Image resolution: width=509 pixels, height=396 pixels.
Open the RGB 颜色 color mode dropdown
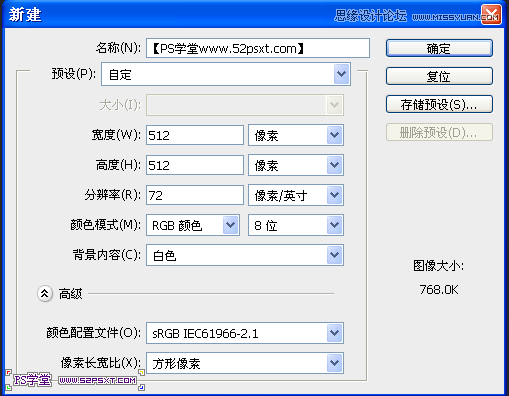click(193, 225)
